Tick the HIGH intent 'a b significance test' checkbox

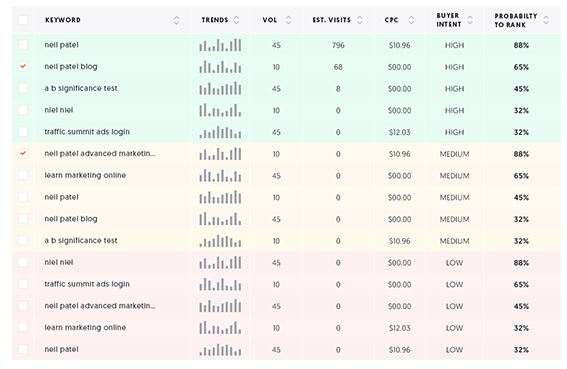[x=23, y=88]
